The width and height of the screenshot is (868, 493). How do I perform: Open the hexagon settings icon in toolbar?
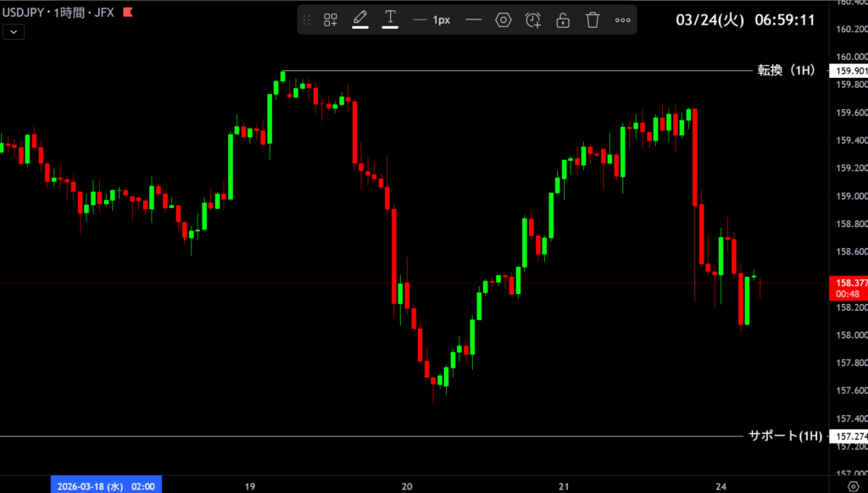(504, 19)
